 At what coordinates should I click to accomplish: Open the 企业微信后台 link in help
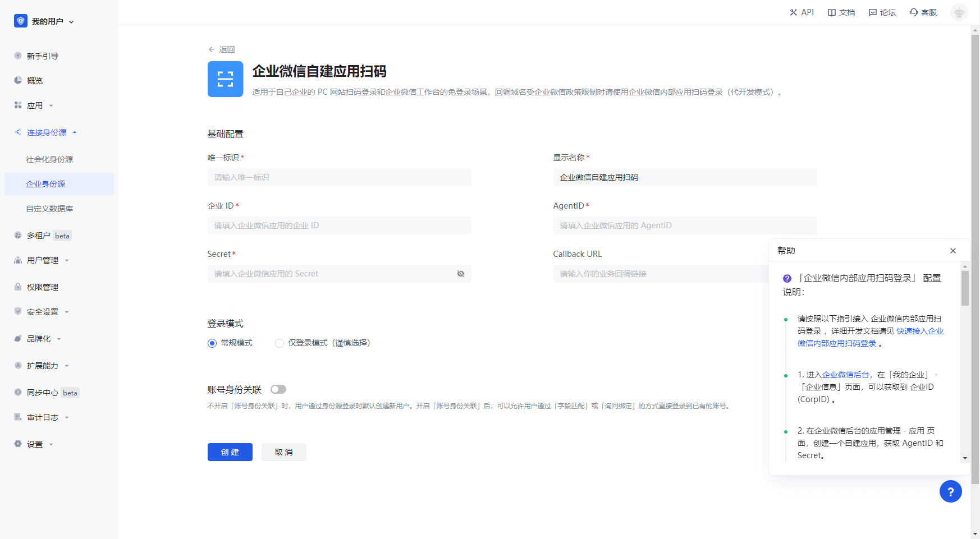click(x=845, y=375)
